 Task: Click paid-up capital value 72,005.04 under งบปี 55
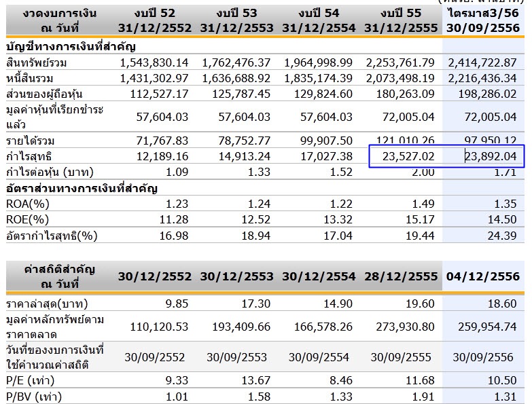tap(408, 117)
